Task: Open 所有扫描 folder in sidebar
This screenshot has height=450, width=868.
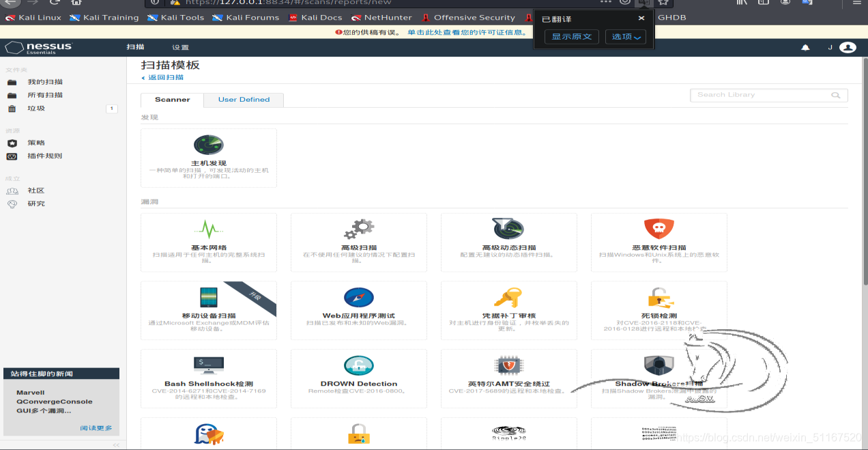Action: point(45,95)
